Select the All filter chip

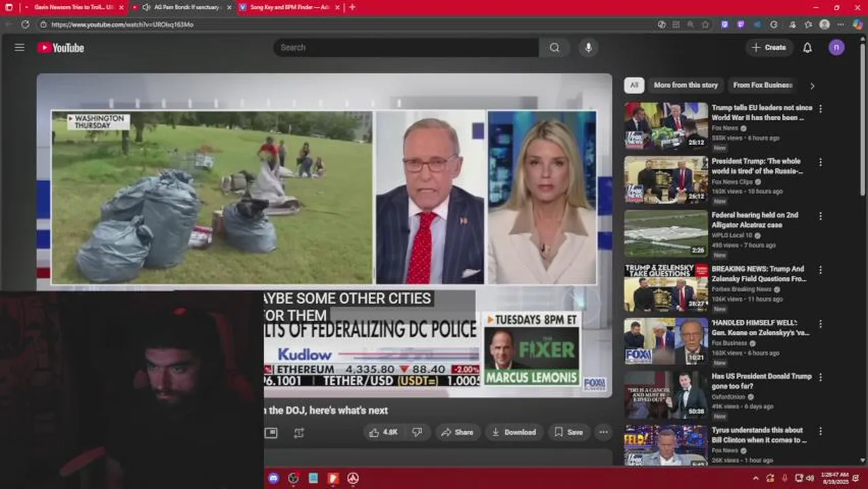coord(634,86)
